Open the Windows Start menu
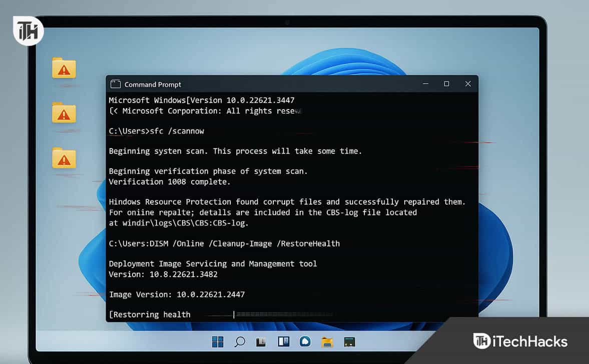The image size is (589, 364). click(x=218, y=341)
